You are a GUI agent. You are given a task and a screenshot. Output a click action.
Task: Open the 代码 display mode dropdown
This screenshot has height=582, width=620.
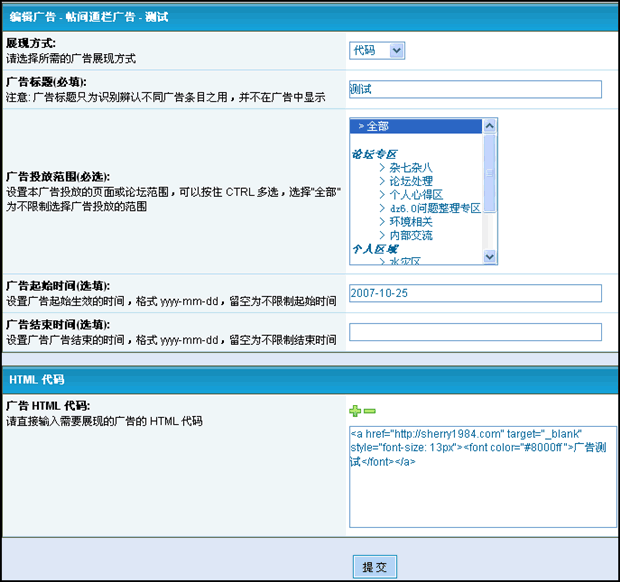377,50
